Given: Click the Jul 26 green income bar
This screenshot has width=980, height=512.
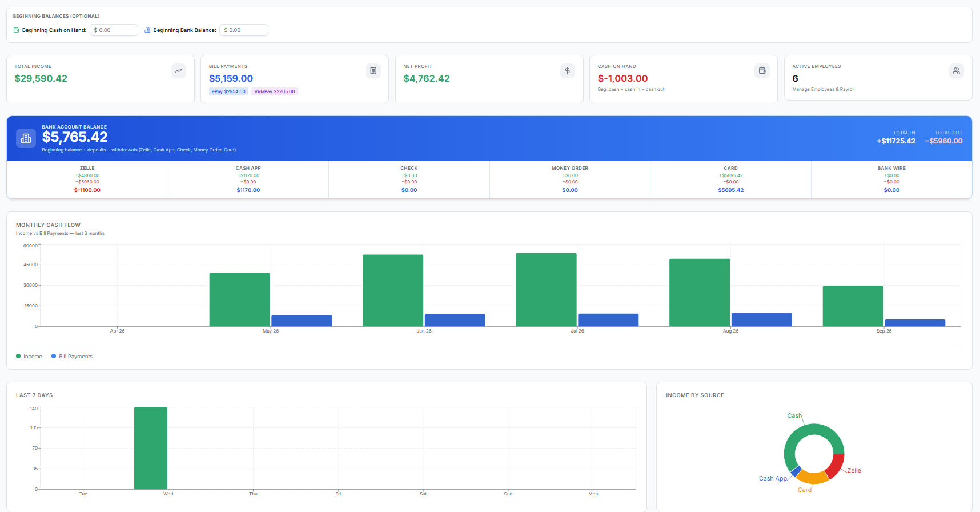Looking at the screenshot, I should pos(546,290).
